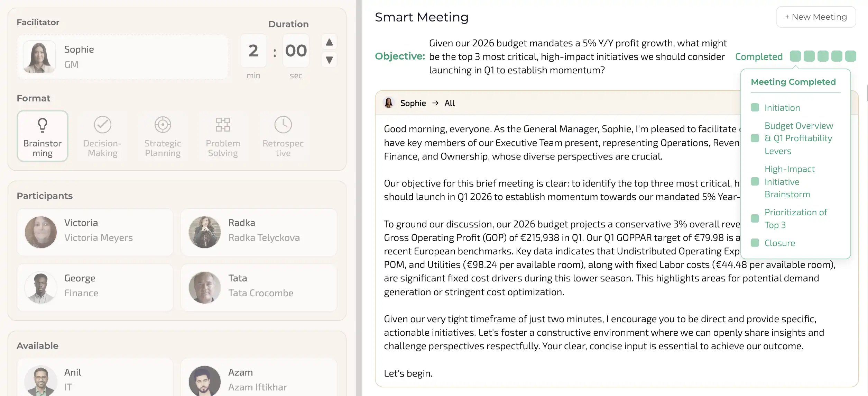The height and width of the screenshot is (396, 868).
Task: Edit the seconds value 00
Action: click(296, 51)
